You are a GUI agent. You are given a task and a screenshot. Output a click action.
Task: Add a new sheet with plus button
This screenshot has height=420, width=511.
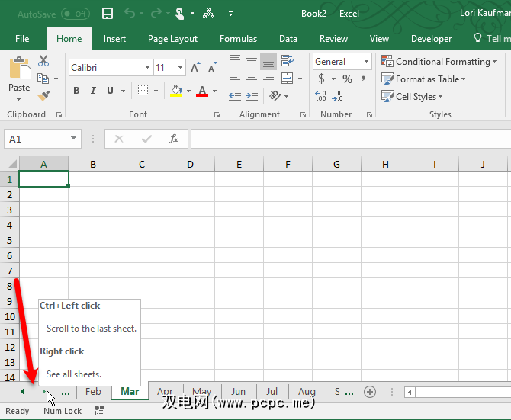point(370,392)
